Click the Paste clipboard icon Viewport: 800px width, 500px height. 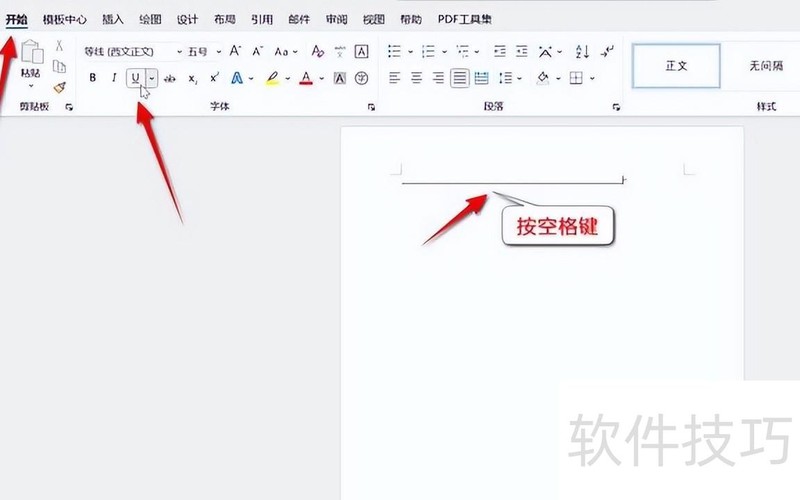coord(32,52)
